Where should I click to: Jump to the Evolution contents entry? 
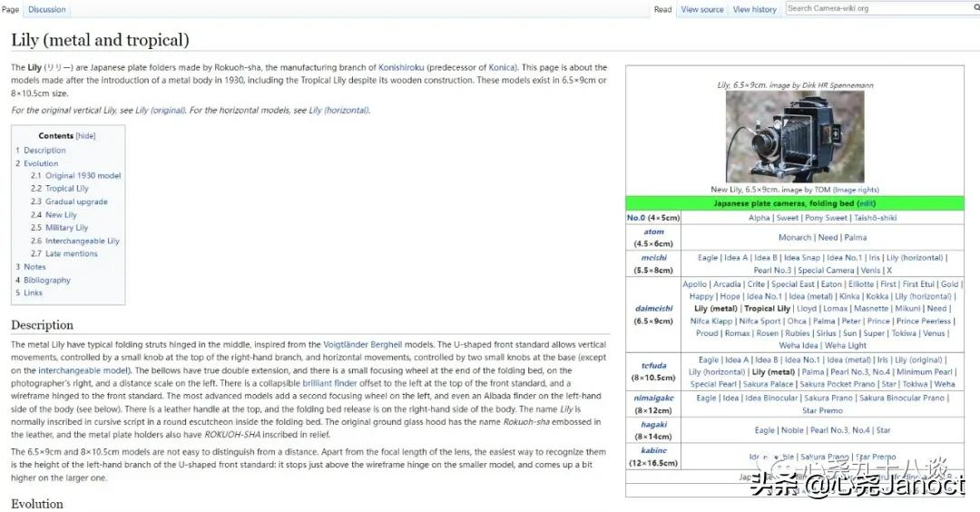(x=41, y=163)
